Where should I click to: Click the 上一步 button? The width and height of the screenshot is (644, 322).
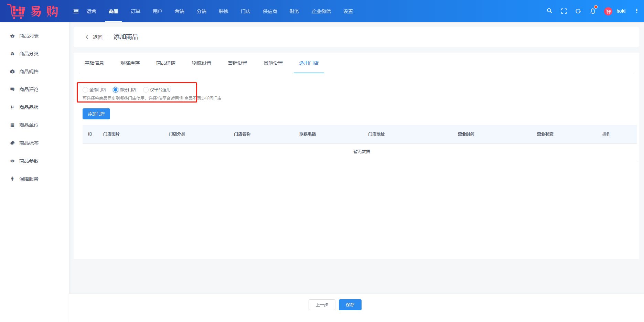coord(322,305)
